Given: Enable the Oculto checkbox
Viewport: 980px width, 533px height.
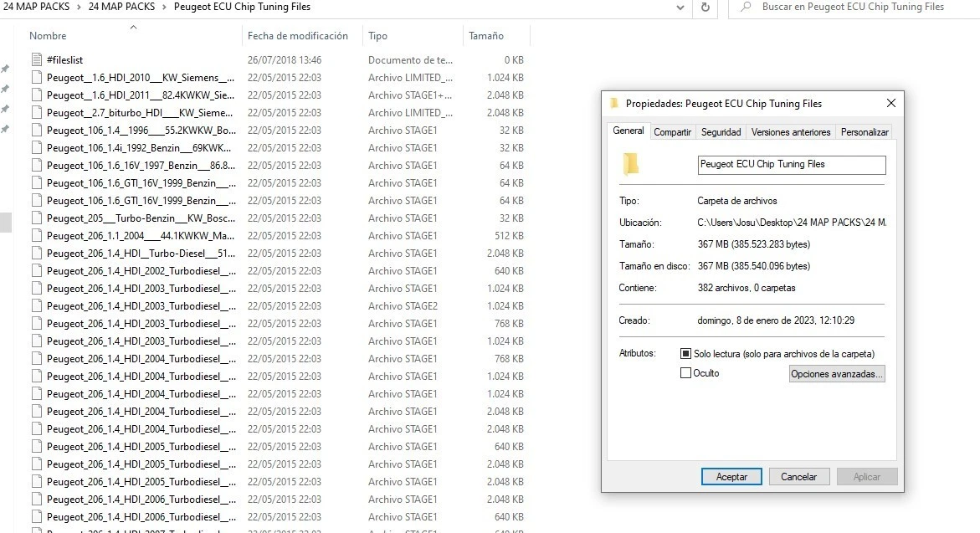Looking at the screenshot, I should pos(685,373).
